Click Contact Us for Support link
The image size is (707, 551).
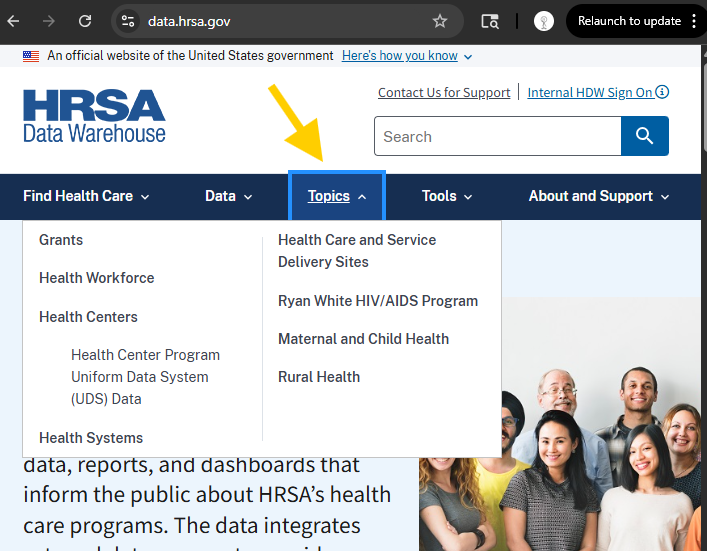point(444,92)
